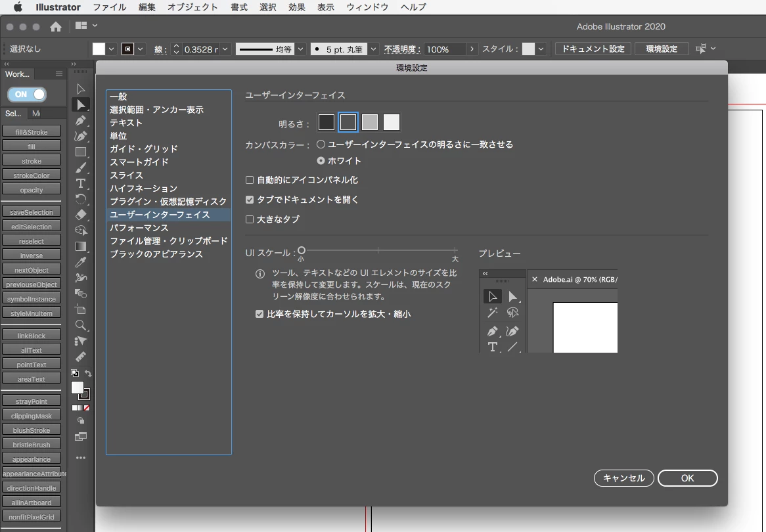The width and height of the screenshot is (766, 532).
Task: Select the Direct Selection tool
Action: [81, 104]
